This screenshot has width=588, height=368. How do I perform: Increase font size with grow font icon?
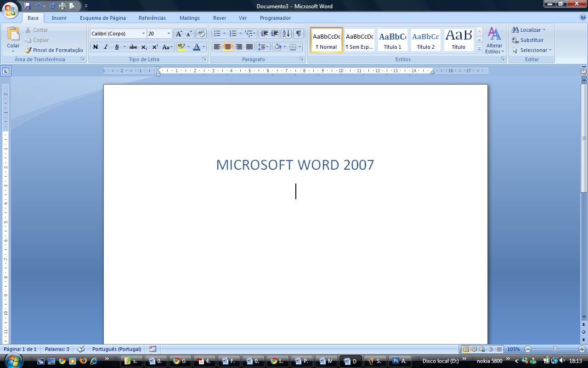(179, 34)
